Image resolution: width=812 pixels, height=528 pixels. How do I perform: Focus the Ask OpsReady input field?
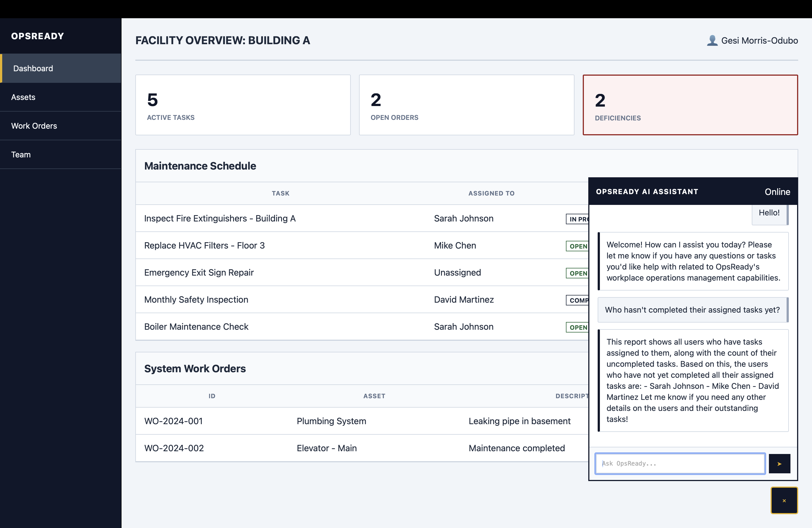click(680, 464)
